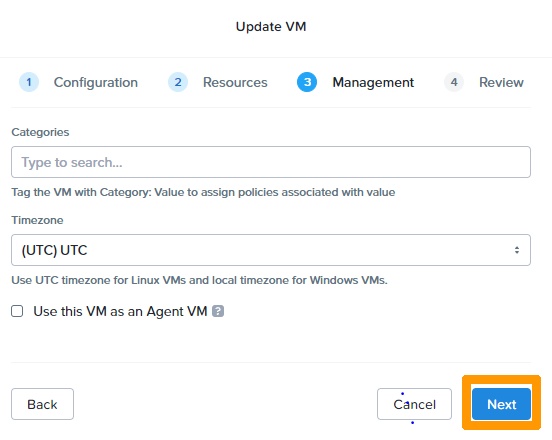The height and width of the screenshot is (440, 552).
Task: Click the Update VM dialog title
Action: 271,27
